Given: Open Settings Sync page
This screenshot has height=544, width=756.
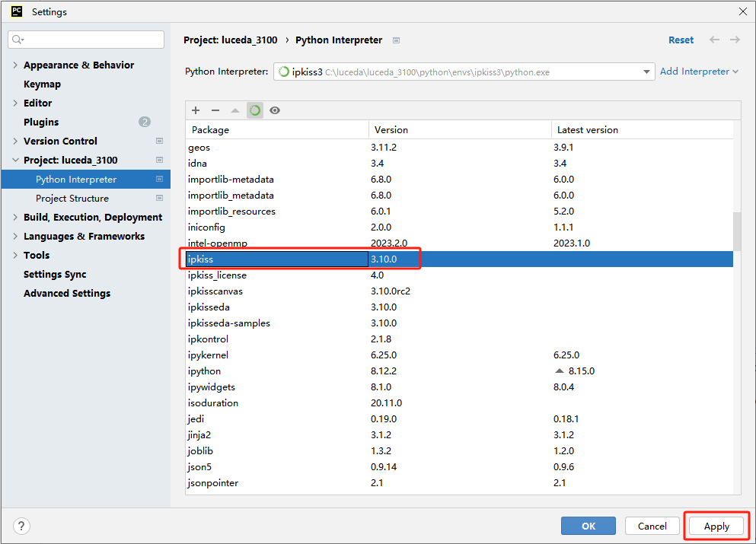Looking at the screenshot, I should pyautogui.click(x=55, y=274).
